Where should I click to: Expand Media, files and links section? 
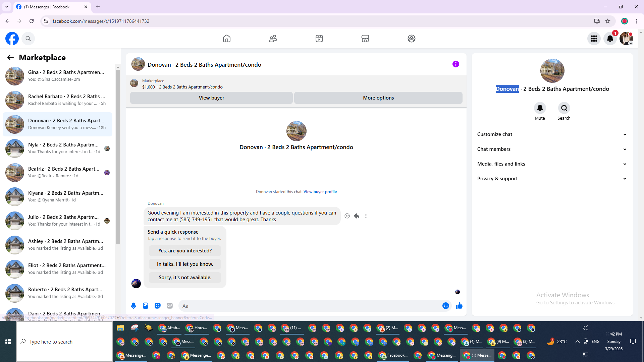(552, 164)
